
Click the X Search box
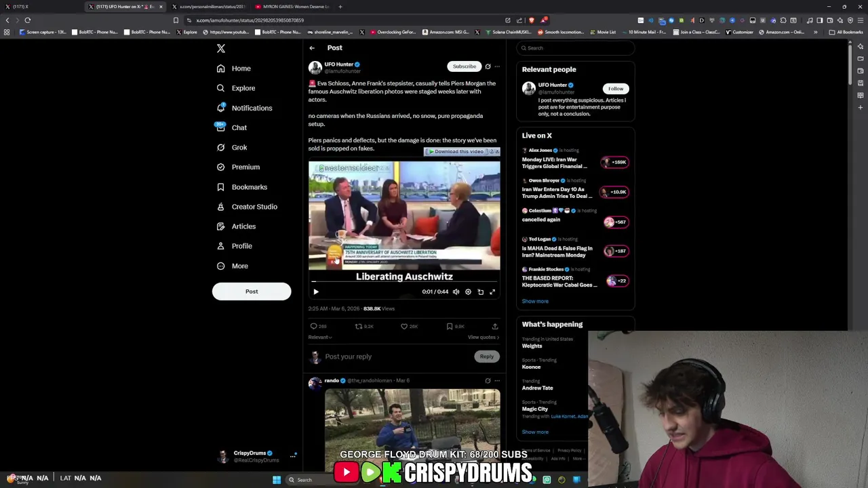(576, 48)
